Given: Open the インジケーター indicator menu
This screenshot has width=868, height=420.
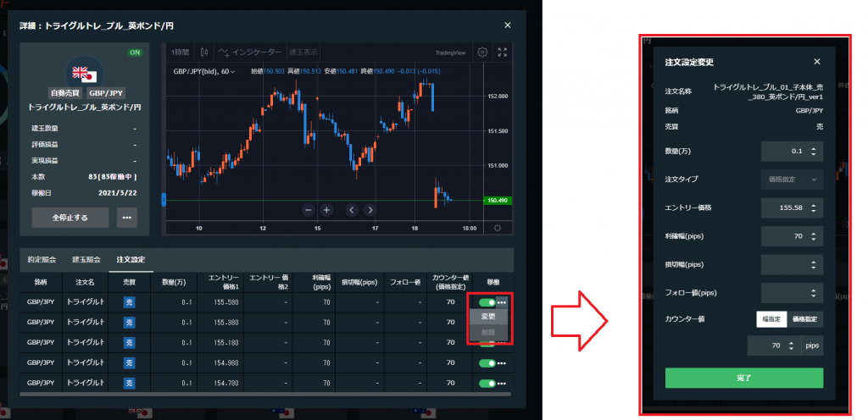Looking at the screenshot, I should 250,52.
